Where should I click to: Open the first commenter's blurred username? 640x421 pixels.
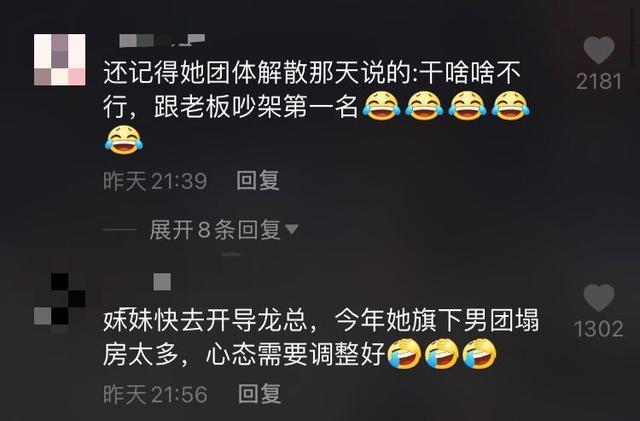coord(162,40)
